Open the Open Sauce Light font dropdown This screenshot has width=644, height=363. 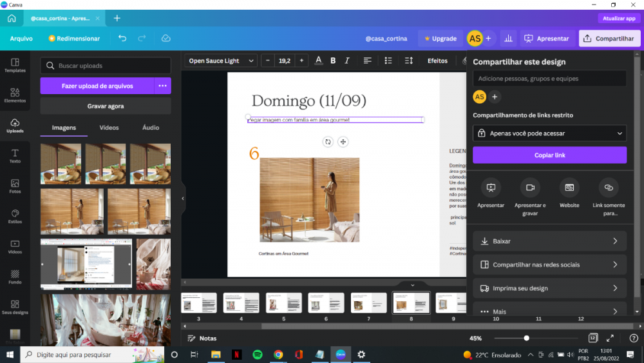[219, 61]
